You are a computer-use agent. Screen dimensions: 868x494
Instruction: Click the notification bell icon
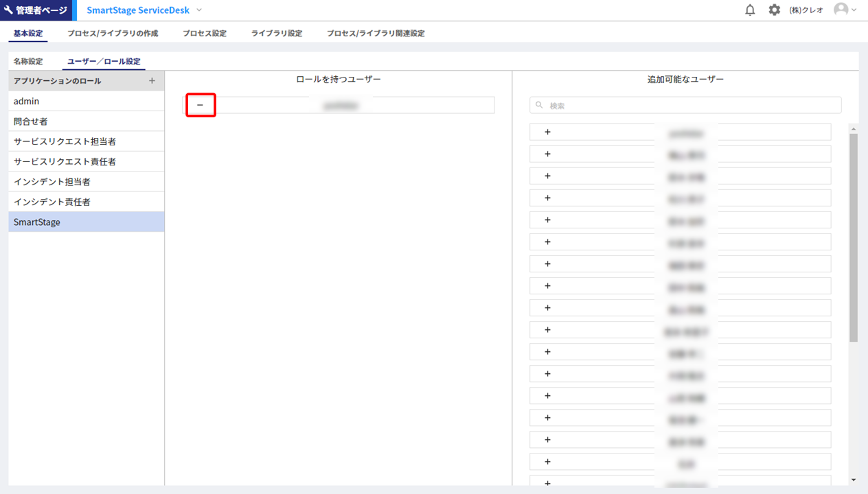click(750, 10)
